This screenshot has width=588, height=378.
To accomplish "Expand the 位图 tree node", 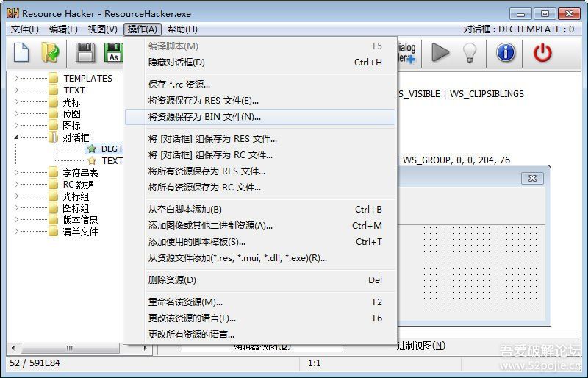I will pos(16,114).
